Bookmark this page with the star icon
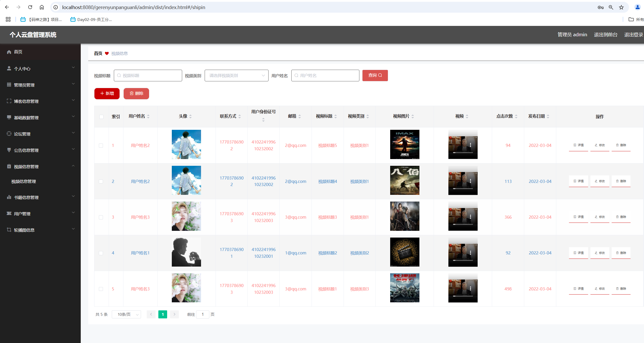Image resolution: width=644 pixels, height=343 pixels. click(621, 7)
